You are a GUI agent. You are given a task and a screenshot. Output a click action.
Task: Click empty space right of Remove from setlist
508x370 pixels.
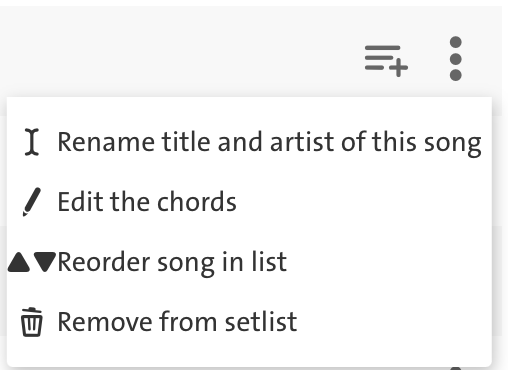(x=393, y=322)
